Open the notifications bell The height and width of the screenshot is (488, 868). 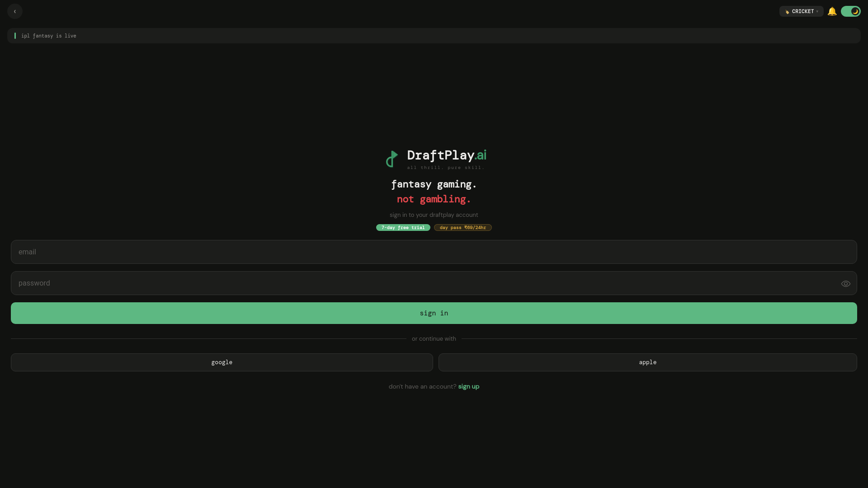pyautogui.click(x=832, y=11)
